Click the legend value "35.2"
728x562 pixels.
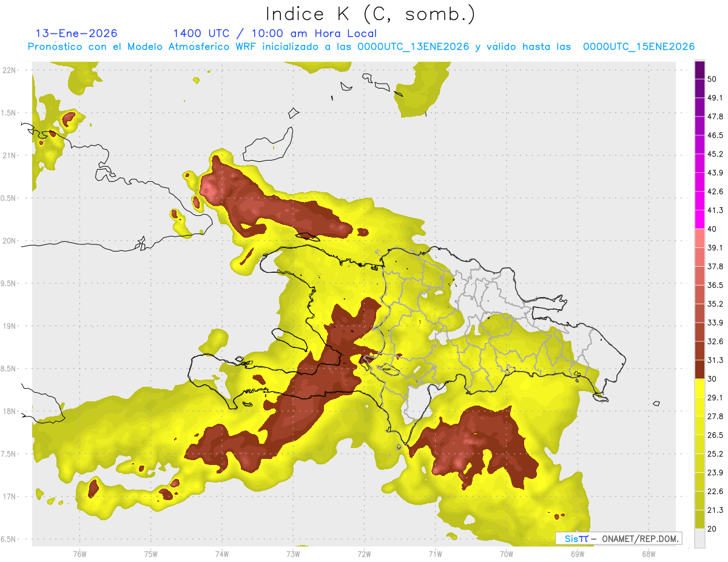click(715, 304)
